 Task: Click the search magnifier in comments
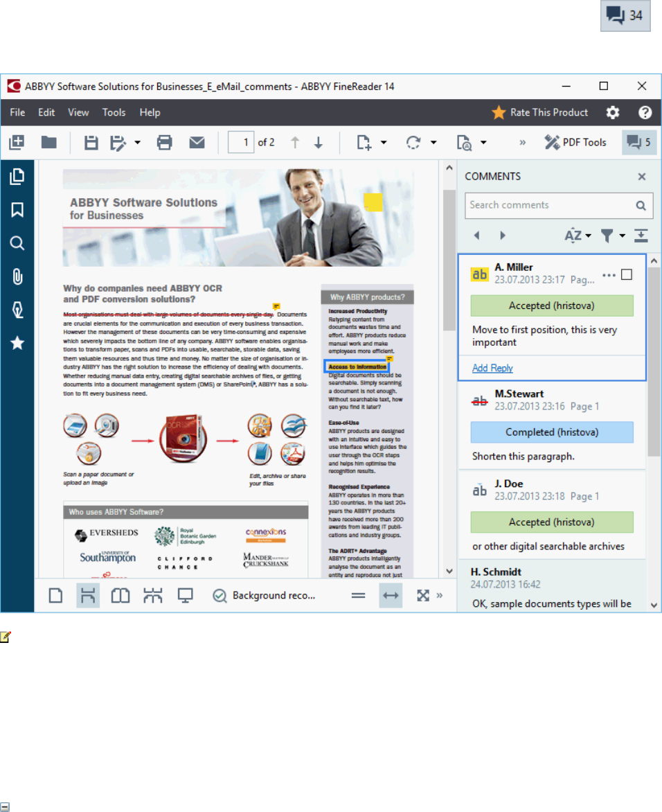[x=641, y=206]
